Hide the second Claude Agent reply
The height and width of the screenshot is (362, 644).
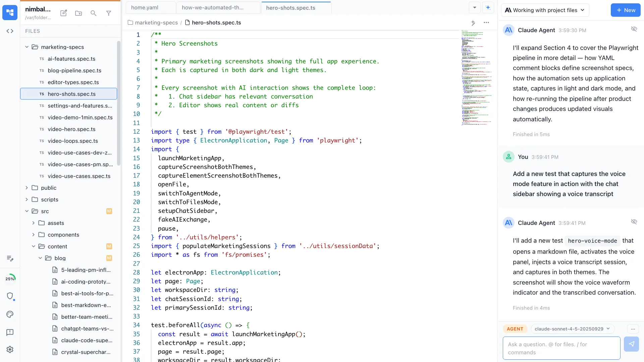pyautogui.click(x=634, y=222)
